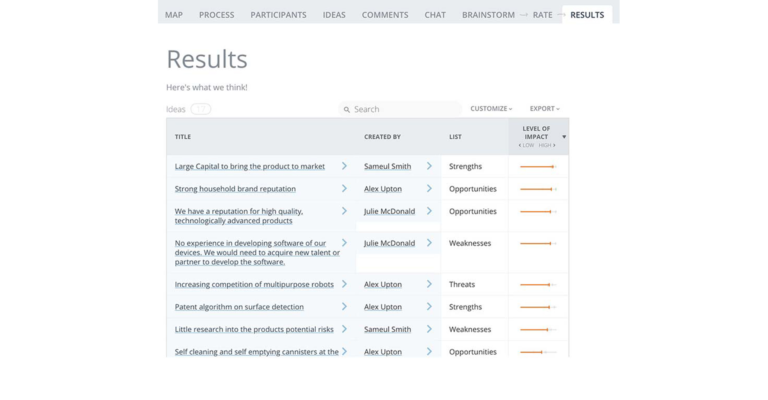Open chevron beside Increasing competition of multipurpose robots

tap(344, 284)
